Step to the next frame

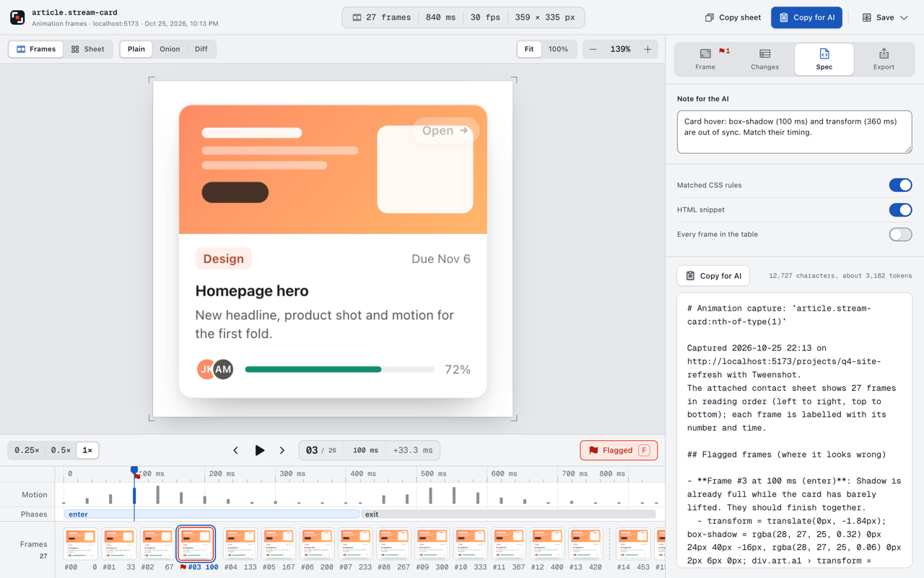(x=282, y=450)
